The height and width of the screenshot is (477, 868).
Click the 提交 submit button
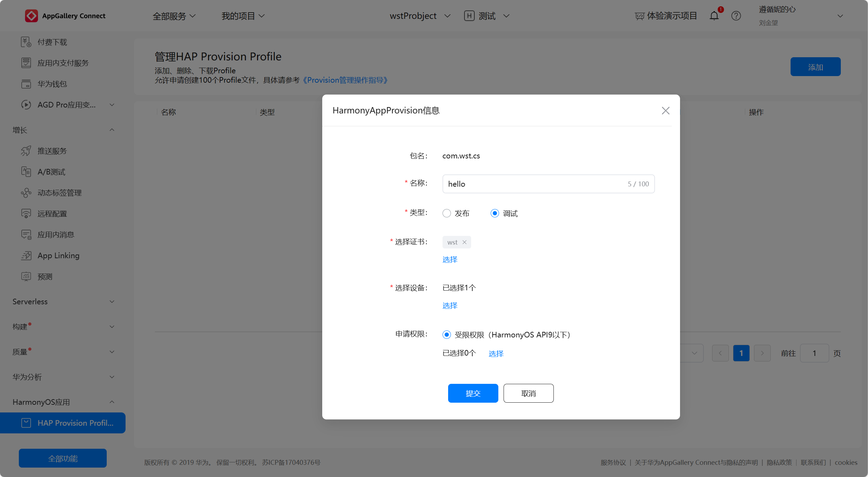tap(473, 393)
